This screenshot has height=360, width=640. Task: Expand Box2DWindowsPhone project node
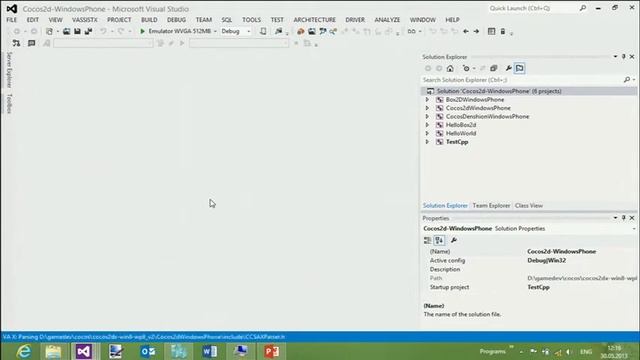(427, 100)
